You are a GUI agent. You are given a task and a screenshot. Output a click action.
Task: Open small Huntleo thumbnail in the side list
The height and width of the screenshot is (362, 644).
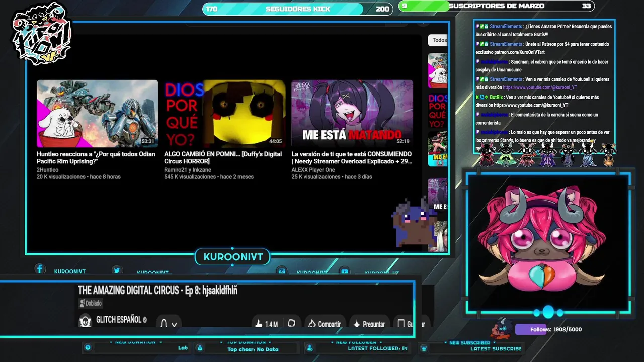click(438, 71)
